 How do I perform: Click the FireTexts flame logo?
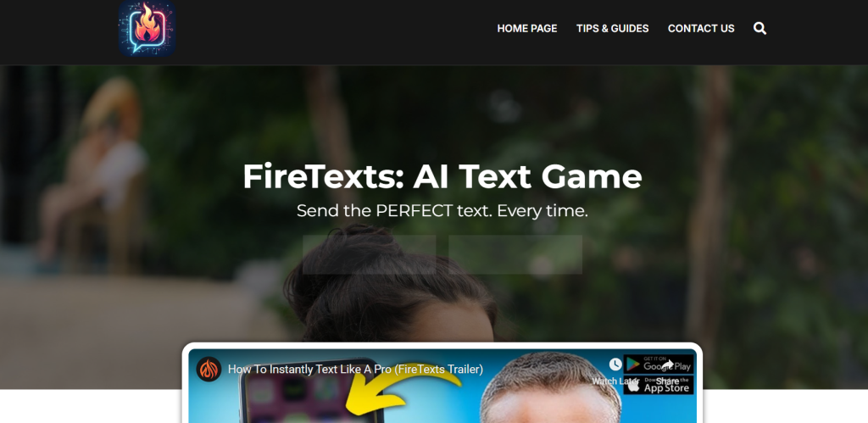pos(147,28)
